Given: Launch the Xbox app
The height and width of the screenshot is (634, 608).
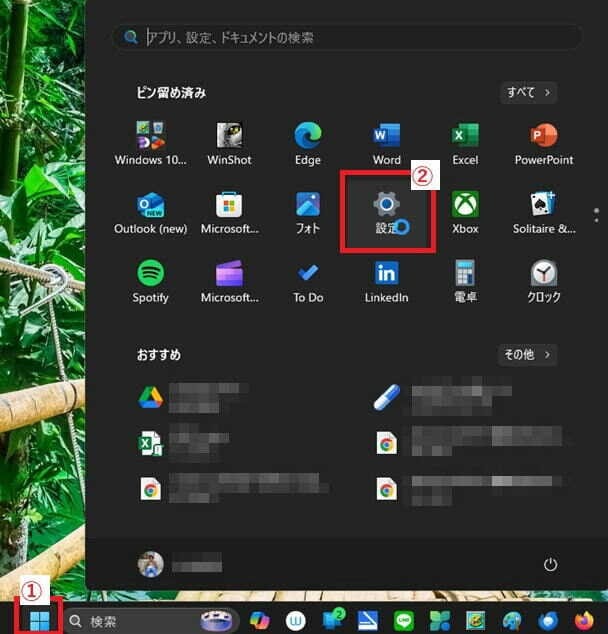Looking at the screenshot, I should coord(465,210).
